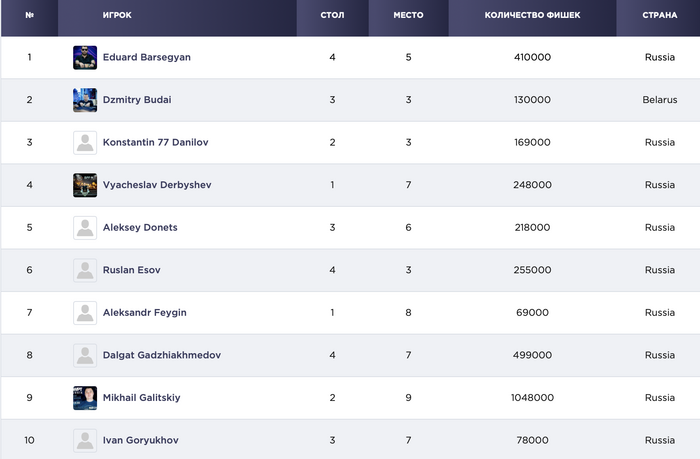Click Dzmitry Budai's avatar photo

tap(85, 100)
